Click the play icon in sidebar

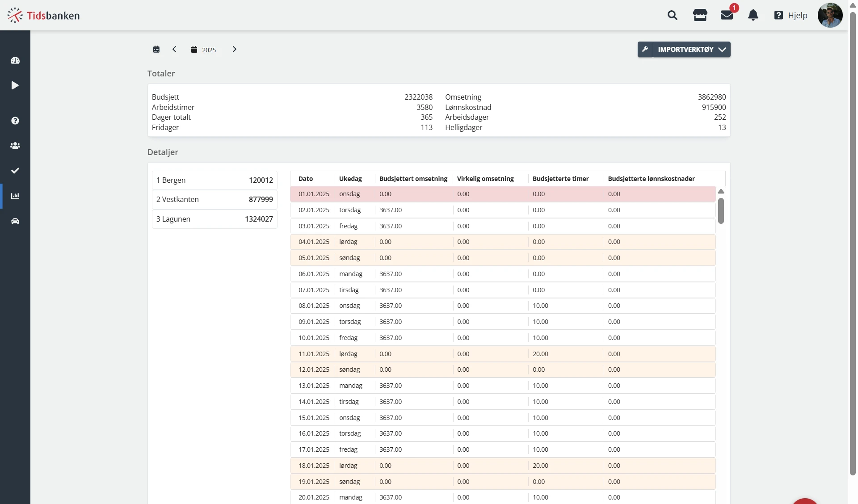coord(15,85)
